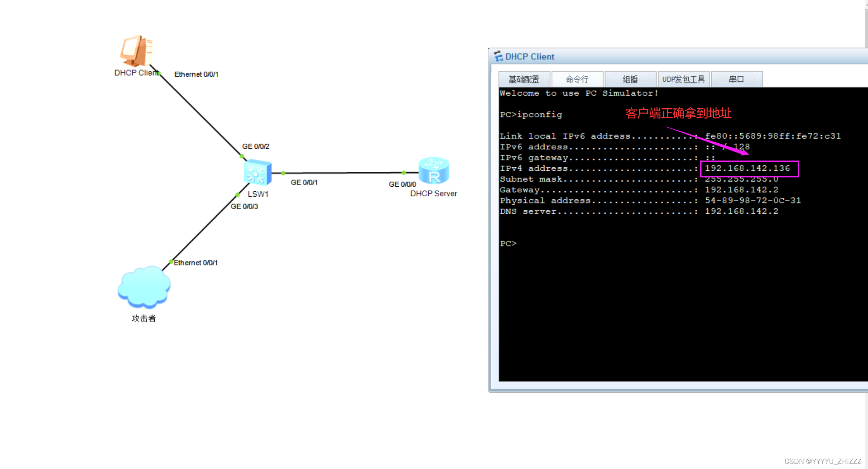Click the highlighted IPv4 address 192.168.142.136

(x=747, y=168)
